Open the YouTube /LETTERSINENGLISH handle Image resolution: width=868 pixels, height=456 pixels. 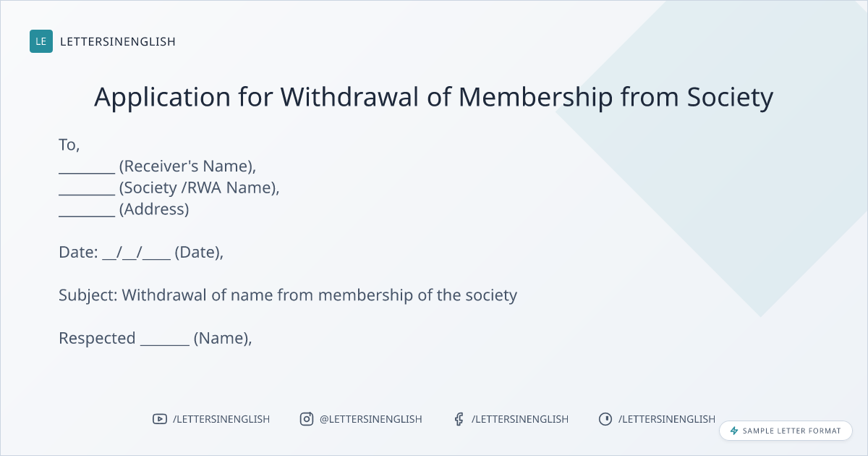tap(221, 419)
